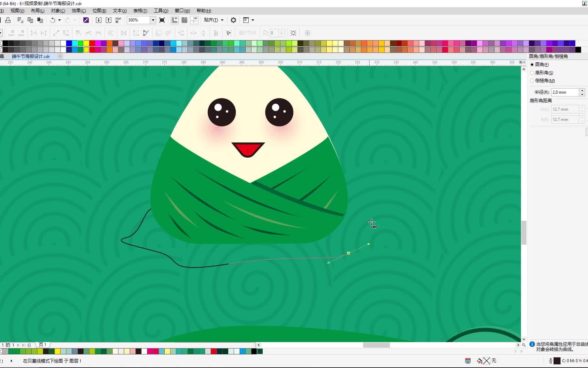Click the zoom navigator icon below the scrollbar
Screen dimensions: 588x368
(x=524, y=345)
